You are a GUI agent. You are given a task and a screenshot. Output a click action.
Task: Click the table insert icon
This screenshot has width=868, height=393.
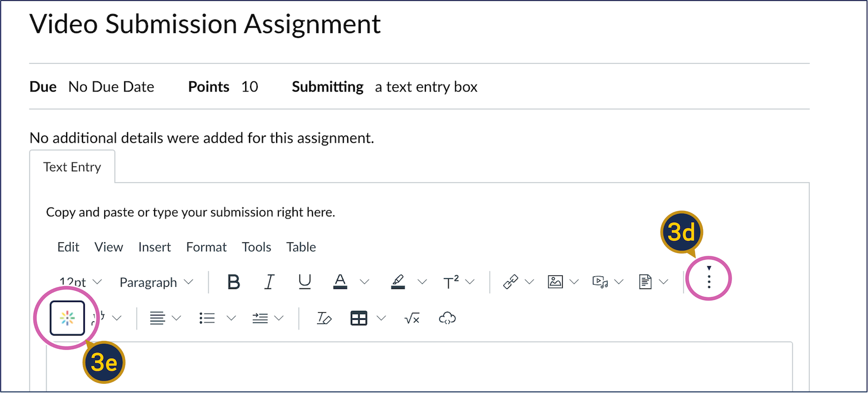359,318
